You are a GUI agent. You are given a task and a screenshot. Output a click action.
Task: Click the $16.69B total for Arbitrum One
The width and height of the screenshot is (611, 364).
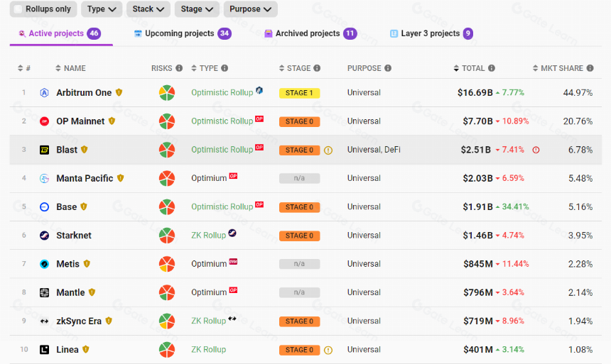[475, 93]
